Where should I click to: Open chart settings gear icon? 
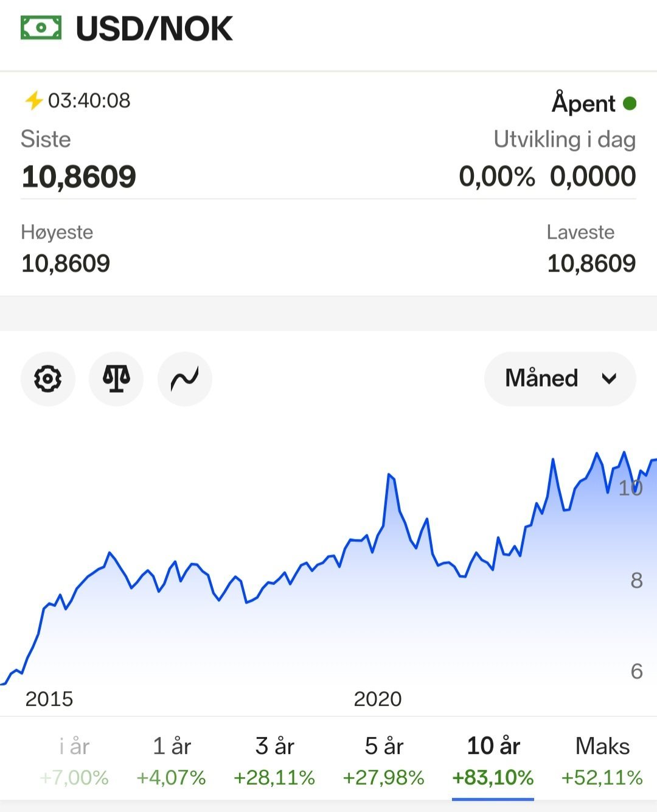[x=48, y=379]
